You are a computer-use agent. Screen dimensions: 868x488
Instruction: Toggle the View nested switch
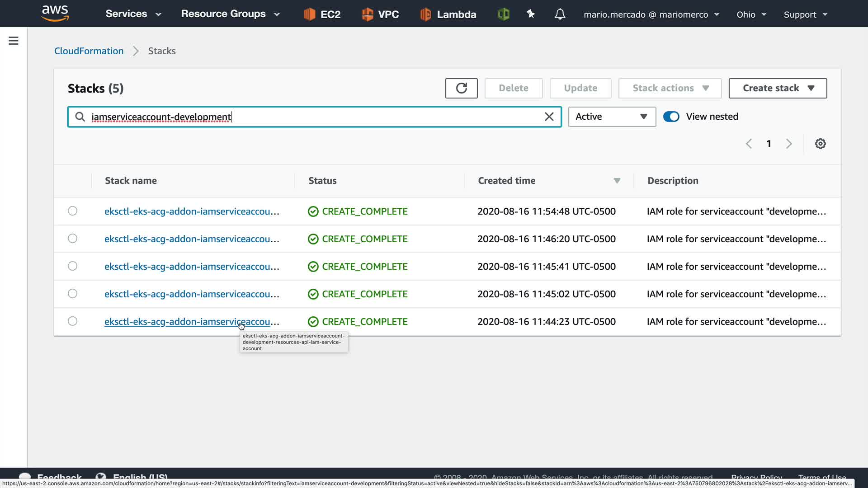671,117
